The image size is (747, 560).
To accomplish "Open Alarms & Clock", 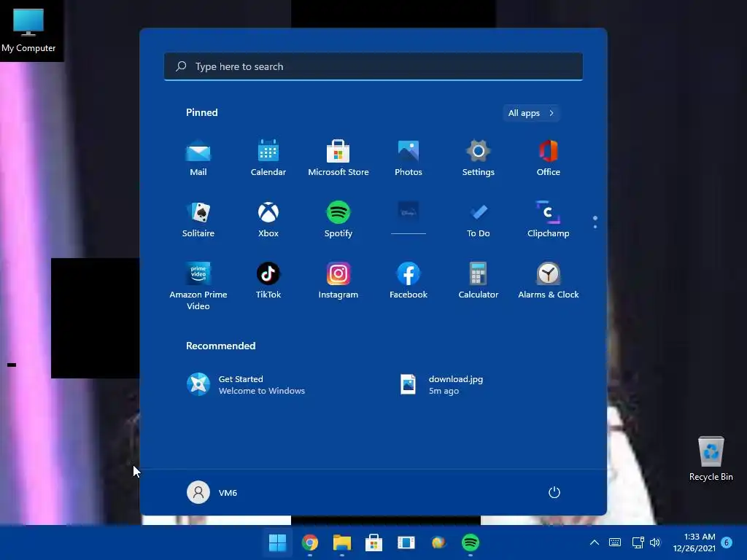I will click(x=549, y=281).
